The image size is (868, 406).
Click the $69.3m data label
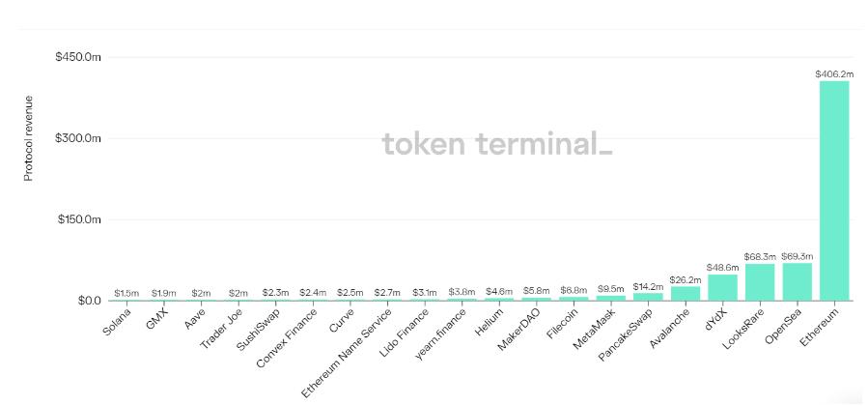tap(798, 256)
